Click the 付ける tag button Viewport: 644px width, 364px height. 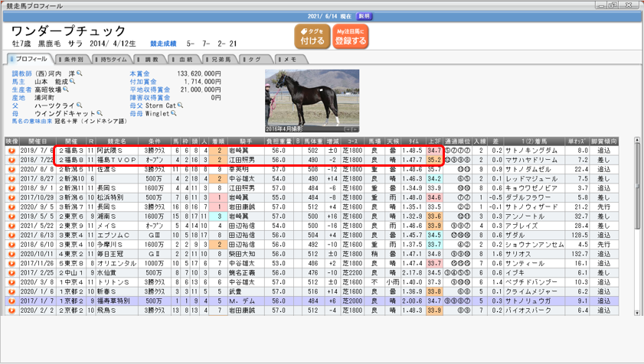(312, 37)
